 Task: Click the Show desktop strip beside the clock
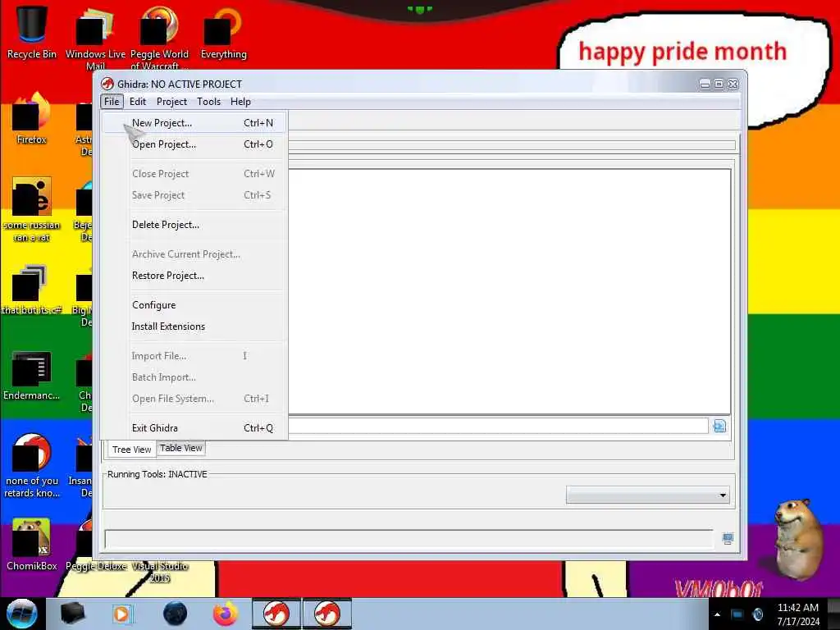point(833,614)
